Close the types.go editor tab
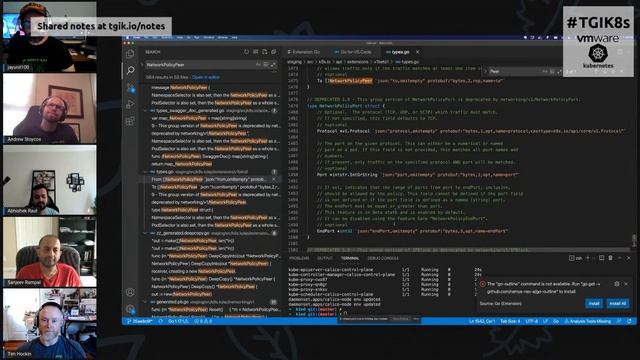The width and height of the screenshot is (640, 360). click(418, 52)
